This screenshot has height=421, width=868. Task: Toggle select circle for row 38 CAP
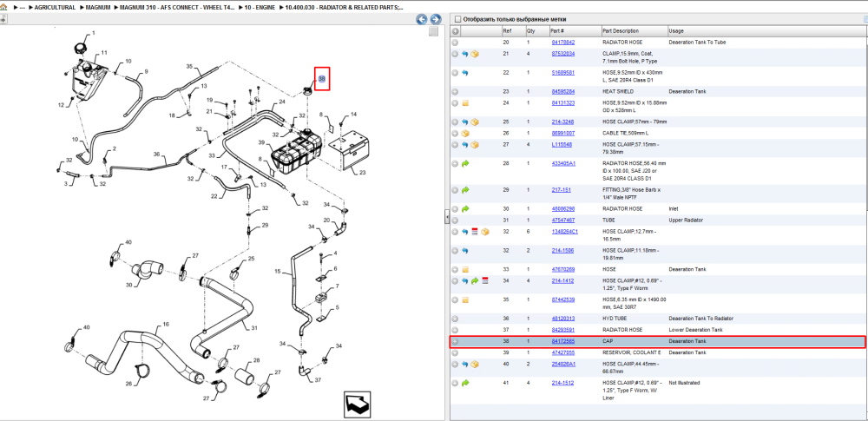point(455,341)
